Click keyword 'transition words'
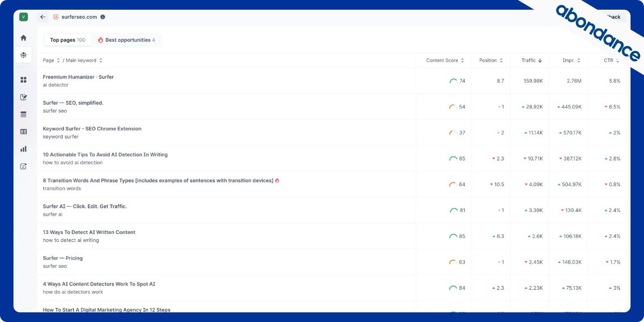This screenshot has width=644, height=322. [x=62, y=188]
